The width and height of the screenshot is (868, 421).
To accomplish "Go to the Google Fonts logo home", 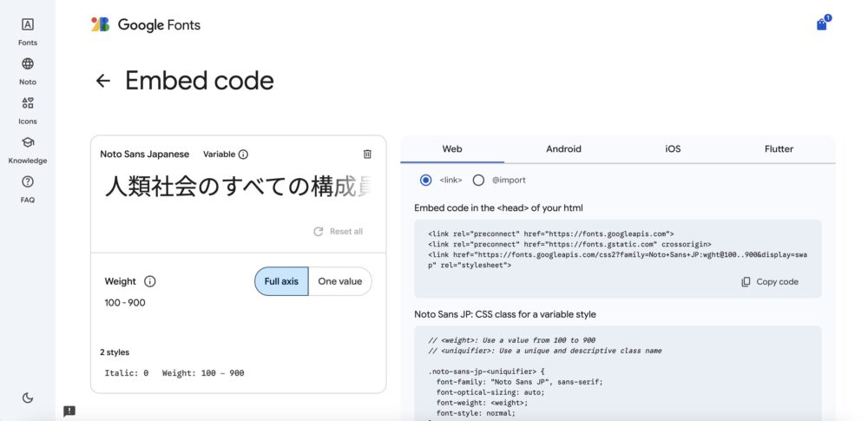I will pos(146,25).
